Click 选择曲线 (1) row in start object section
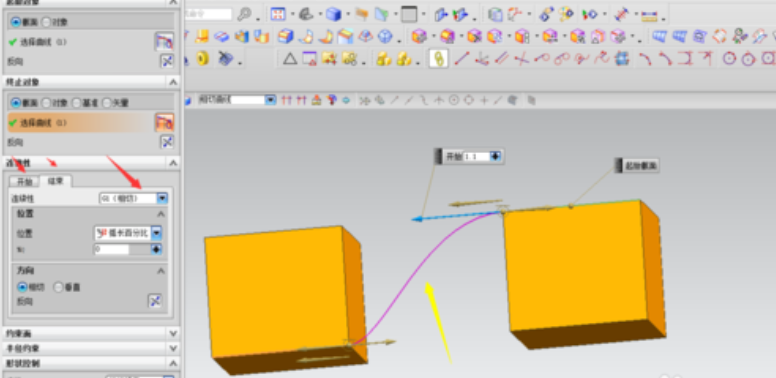The image size is (776, 378). (81, 42)
